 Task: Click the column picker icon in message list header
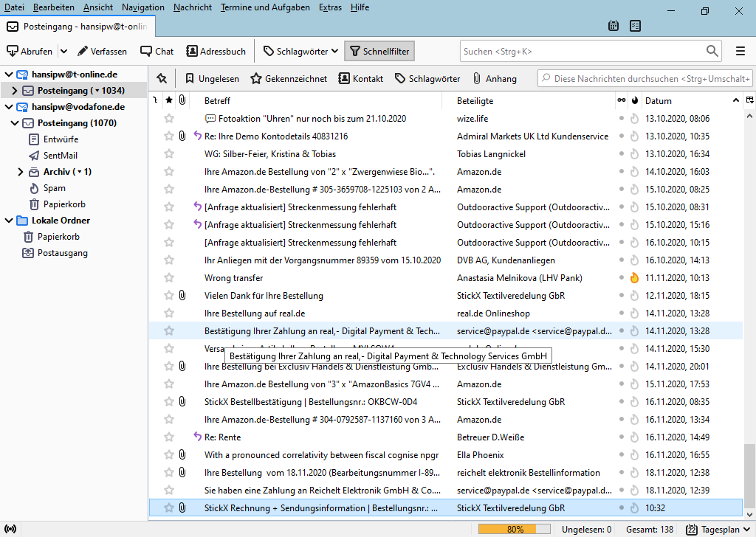point(749,100)
